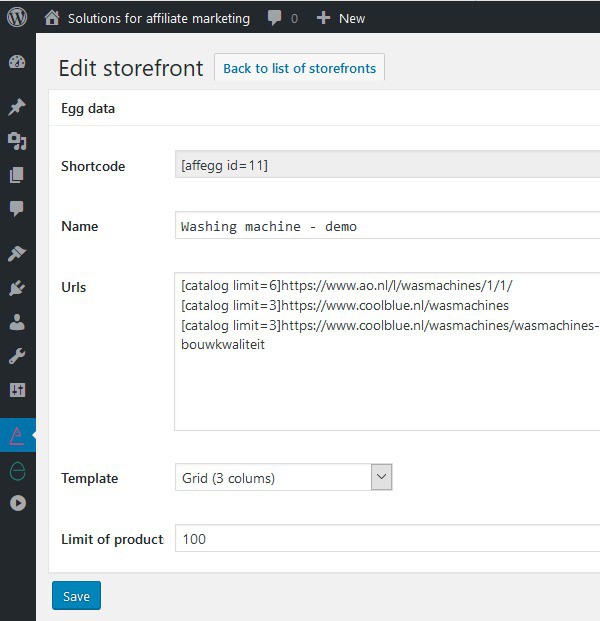Open the Pages sidebar icon
The height and width of the screenshot is (621, 600).
17,175
